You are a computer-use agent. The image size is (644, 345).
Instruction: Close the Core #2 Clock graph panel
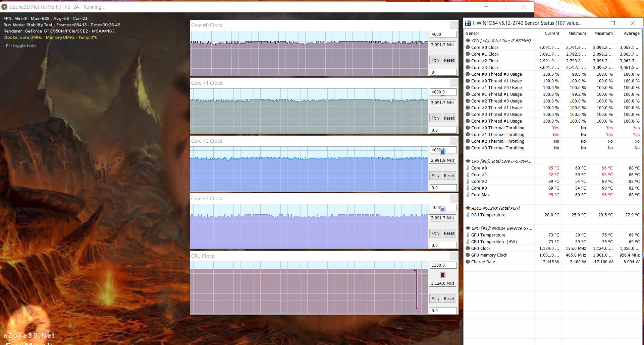(x=453, y=141)
